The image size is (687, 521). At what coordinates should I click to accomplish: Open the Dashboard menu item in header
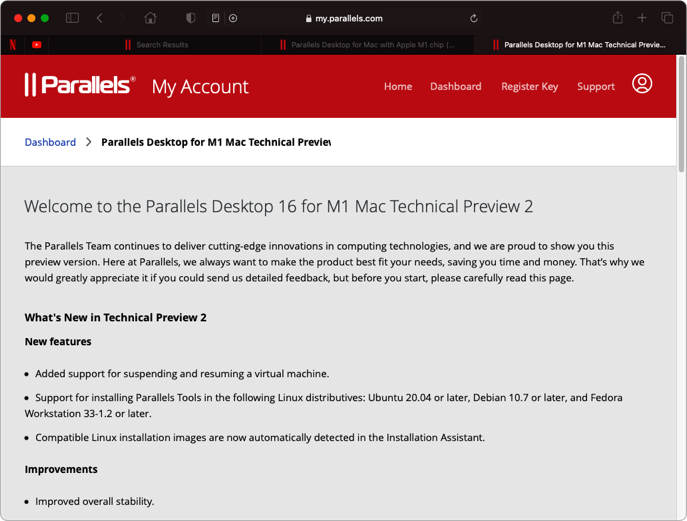456,86
